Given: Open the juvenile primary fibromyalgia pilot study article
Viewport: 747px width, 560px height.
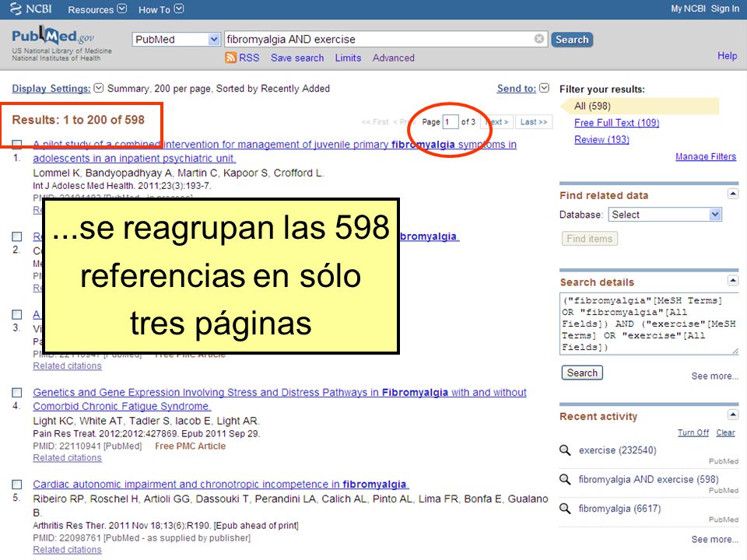Looking at the screenshot, I should click(275, 151).
